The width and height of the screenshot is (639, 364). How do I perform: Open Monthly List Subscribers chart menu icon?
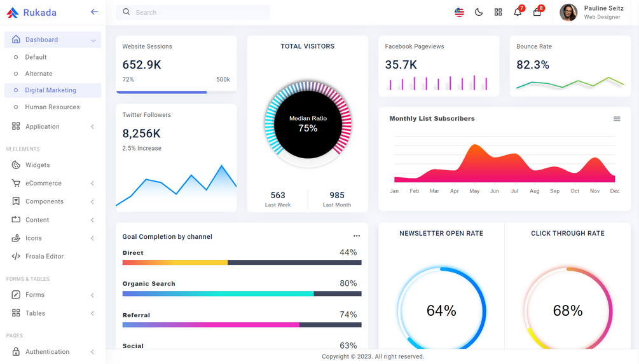(617, 119)
